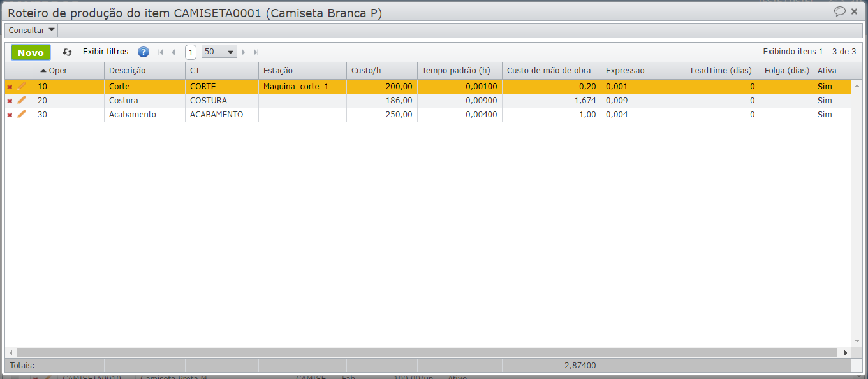This screenshot has height=379, width=868.
Task: Click the 1,674 labor cost cell
Action: point(552,101)
